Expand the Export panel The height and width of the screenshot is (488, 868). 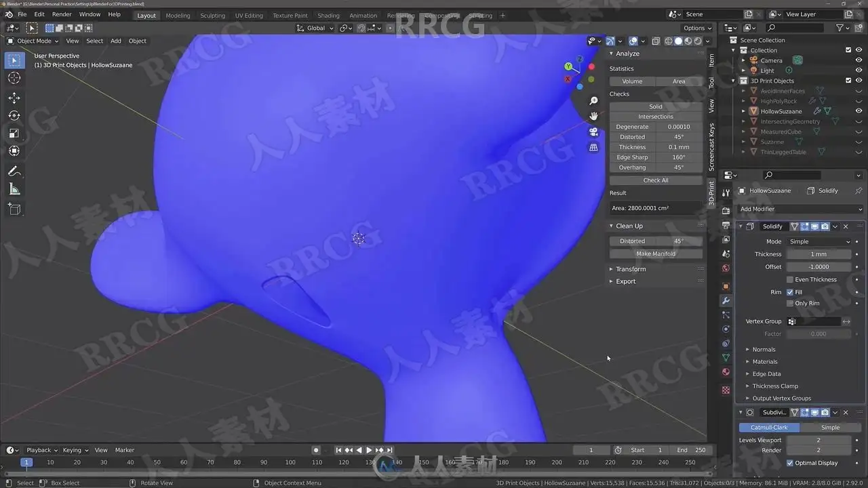point(625,281)
